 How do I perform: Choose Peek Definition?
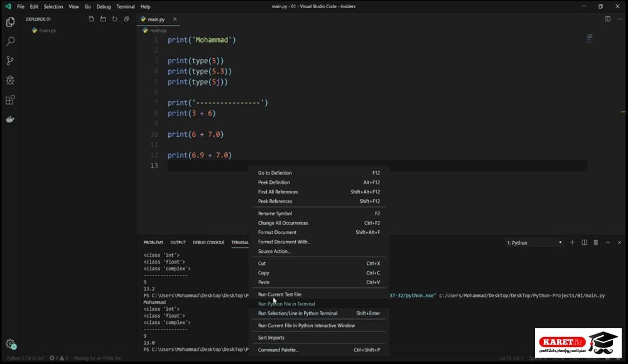[319, 182]
